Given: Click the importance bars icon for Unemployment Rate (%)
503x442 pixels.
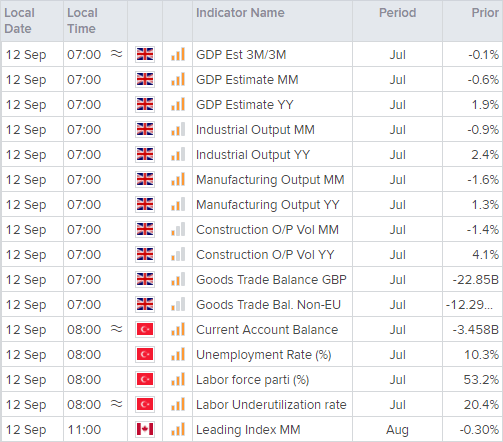Looking at the screenshot, I should click(x=178, y=355).
